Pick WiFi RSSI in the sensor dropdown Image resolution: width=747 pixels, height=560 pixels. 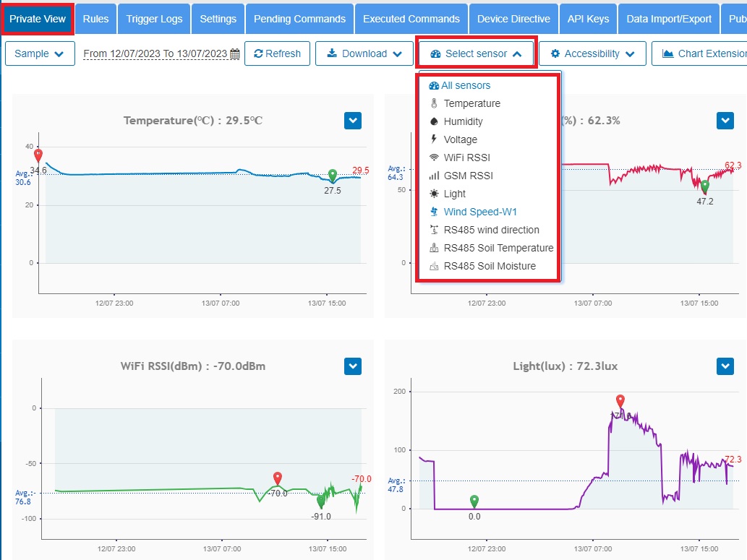click(466, 158)
